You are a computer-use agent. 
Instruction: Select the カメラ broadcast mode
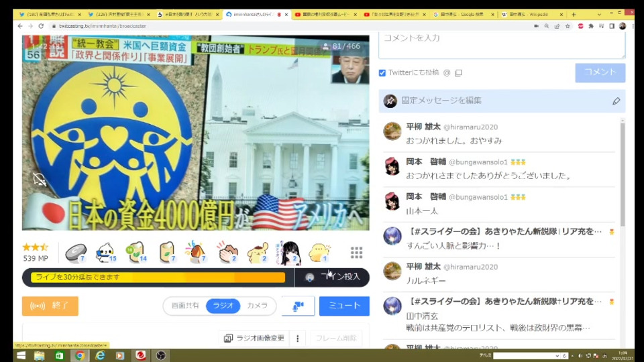pos(257,306)
